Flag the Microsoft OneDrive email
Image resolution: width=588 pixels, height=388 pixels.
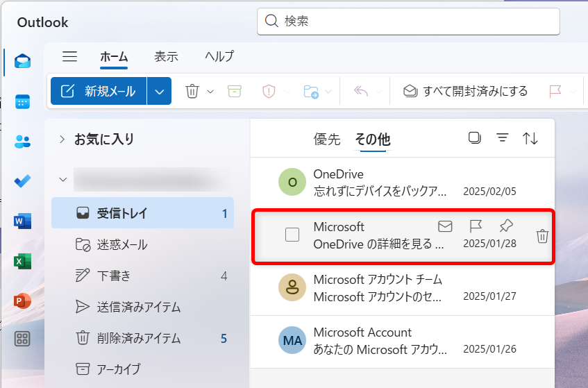click(476, 226)
